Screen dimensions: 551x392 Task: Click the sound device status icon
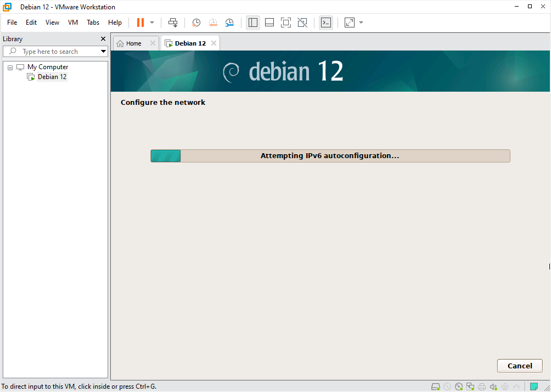pyautogui.click(x=493, y=386)
